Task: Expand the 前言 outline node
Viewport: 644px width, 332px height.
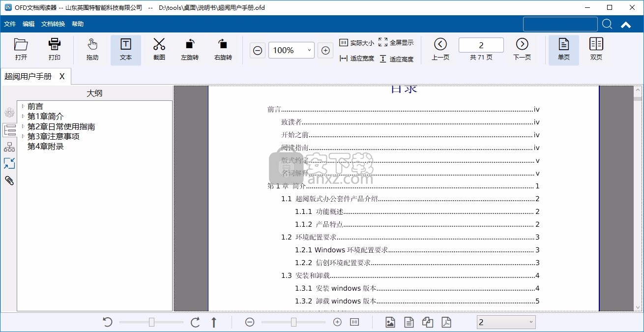Action: [x=23, y=106]
